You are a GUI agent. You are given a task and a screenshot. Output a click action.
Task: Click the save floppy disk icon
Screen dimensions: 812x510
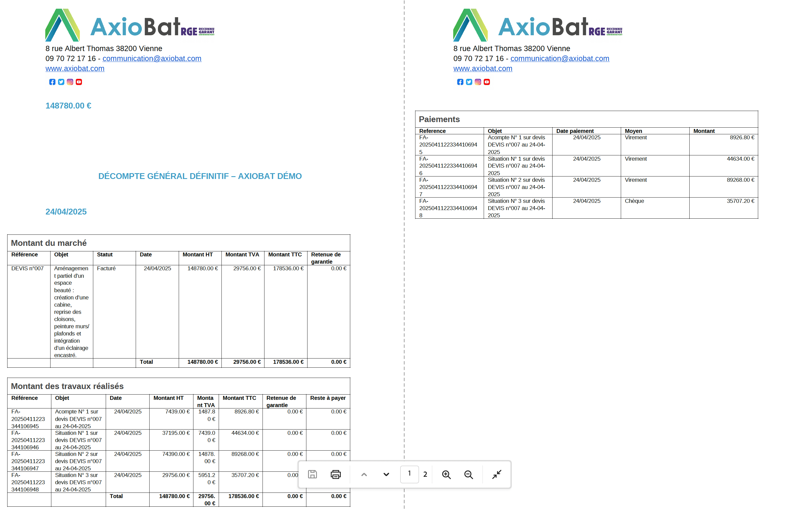point(312,474)
